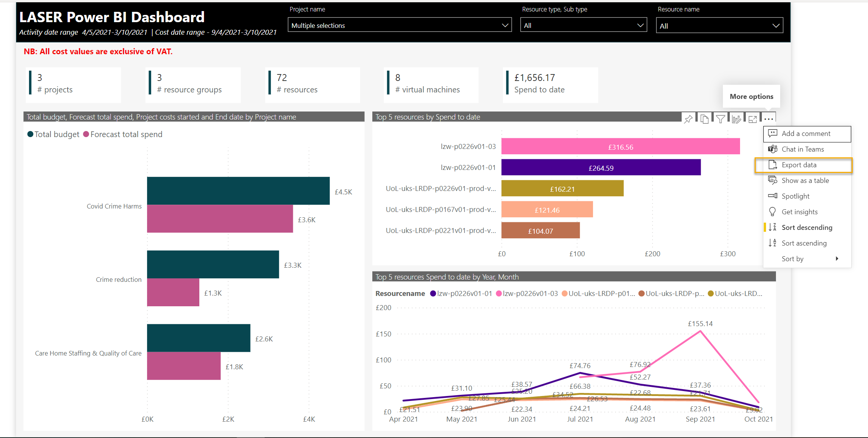
Task: Click the personalize visual chart-pencil icon
Action: (736, 119)
